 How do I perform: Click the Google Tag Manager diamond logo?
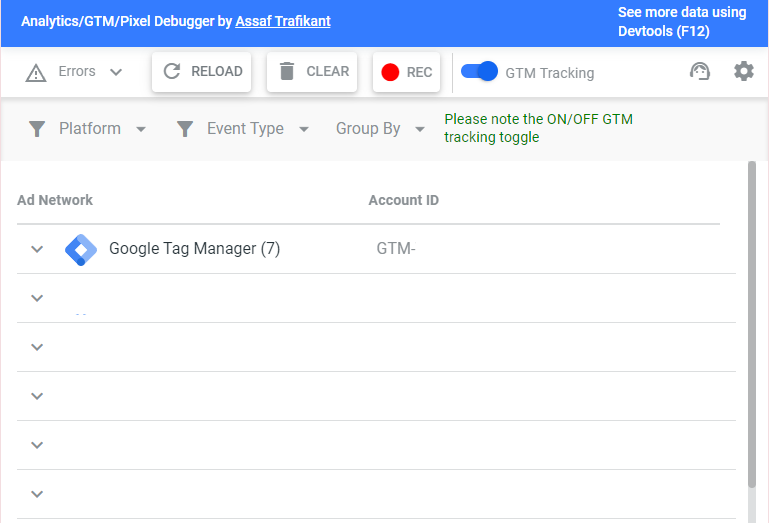pos(81,250)
